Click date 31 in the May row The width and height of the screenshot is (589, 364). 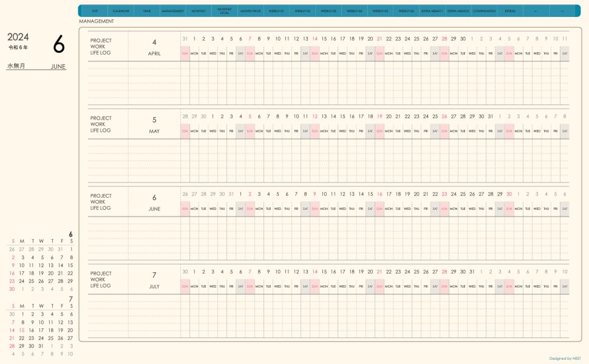[491, 116]
